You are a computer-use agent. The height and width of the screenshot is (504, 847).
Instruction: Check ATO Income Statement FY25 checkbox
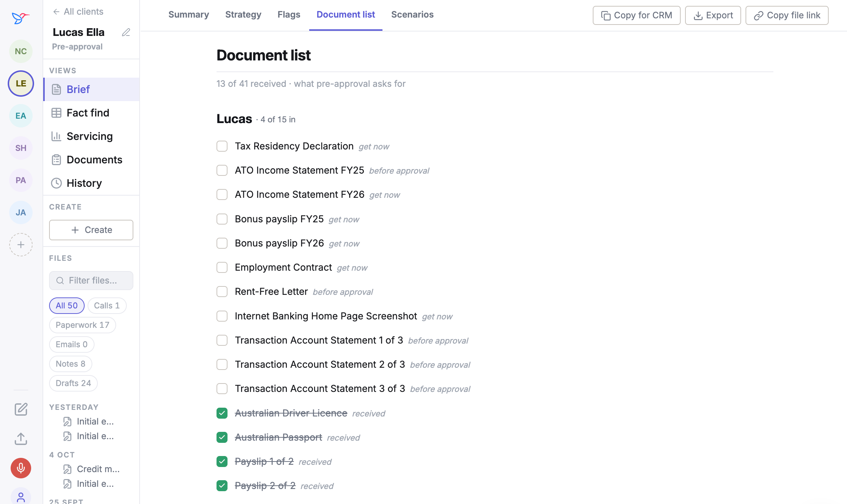pyautogui.click(x=222, y=170)
